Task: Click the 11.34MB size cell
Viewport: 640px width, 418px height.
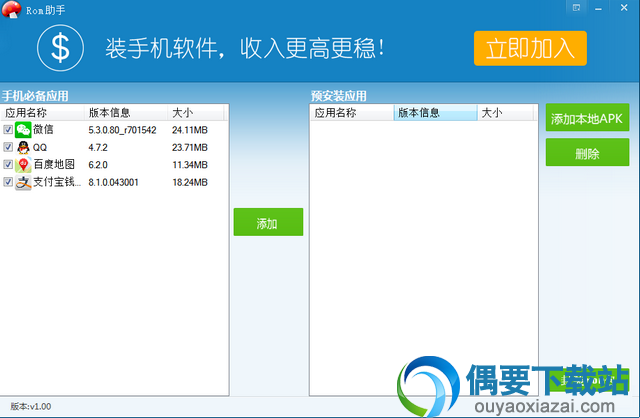Action: [190, 165]
